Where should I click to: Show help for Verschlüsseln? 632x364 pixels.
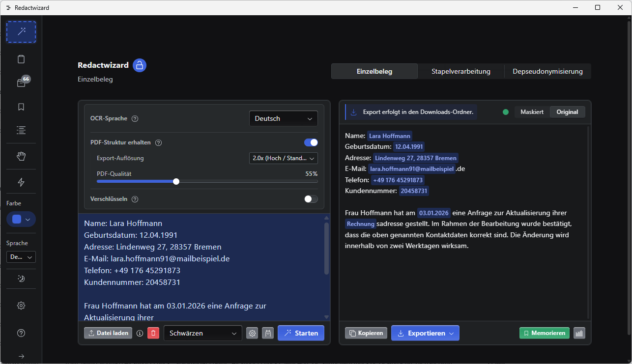click(x=135, y=199)
